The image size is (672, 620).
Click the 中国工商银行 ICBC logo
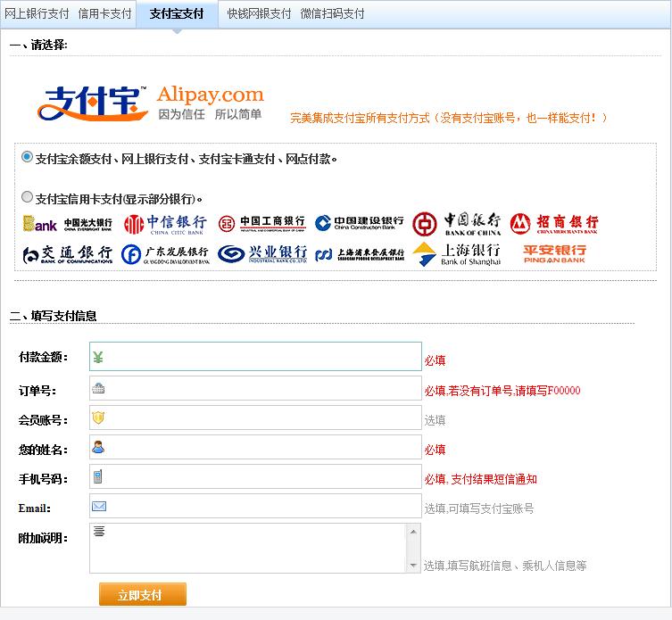click(x=261, y=224)
